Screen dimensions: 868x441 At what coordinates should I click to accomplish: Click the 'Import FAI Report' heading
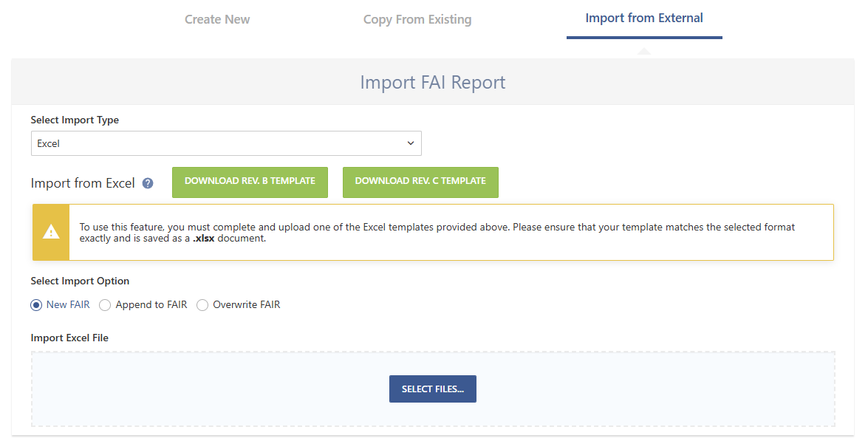coord(433,83)
